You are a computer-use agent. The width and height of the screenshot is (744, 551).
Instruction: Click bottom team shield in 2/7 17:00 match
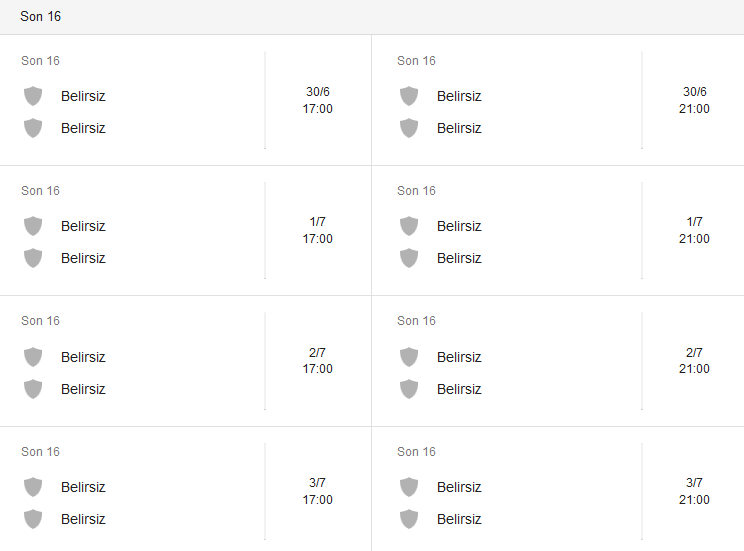tap(33, 389)
